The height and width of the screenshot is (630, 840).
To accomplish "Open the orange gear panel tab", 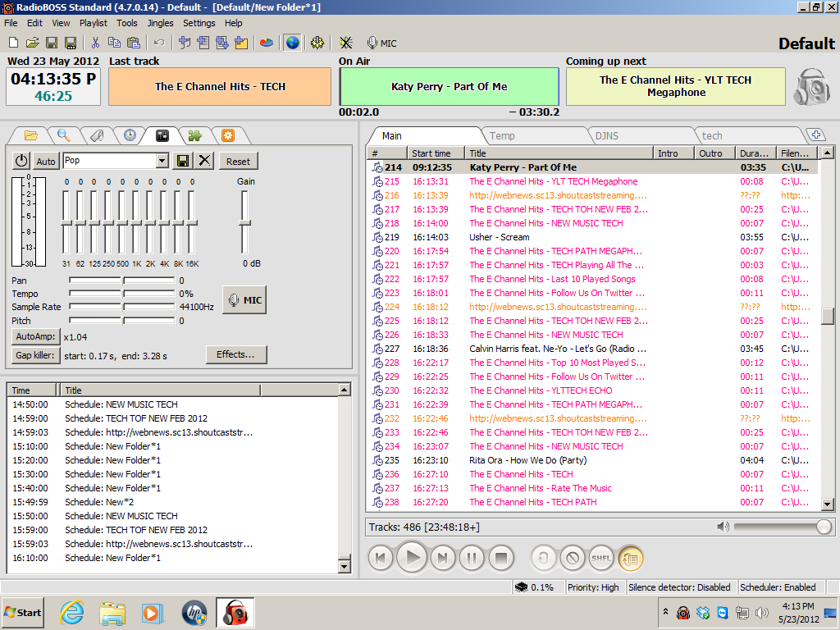I will pyautogui.click(x=228, y=135).
